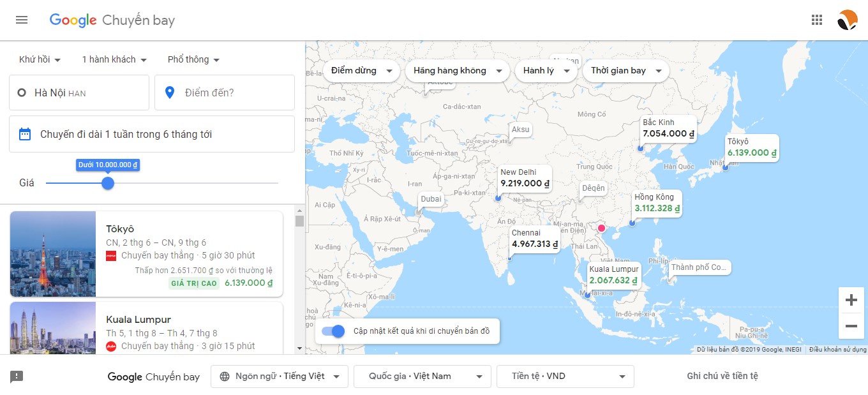This screenshot has width=868, height=395.
Task: Toggle update results when moving map
Action: pyautogui.click(x=333, y=331)
